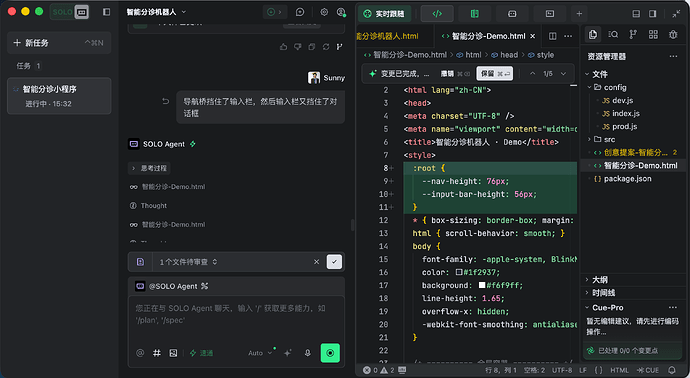Open notifications bell in status bar
This screenshot has width=690, height=378.
(672, 371)
